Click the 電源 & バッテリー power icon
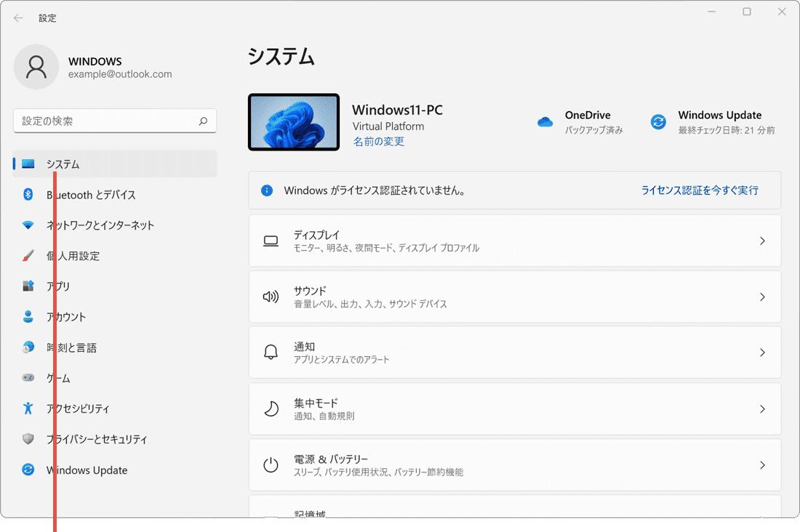Image resolution: width=800 pixels, height=532 pixels. tap(271, 465)
